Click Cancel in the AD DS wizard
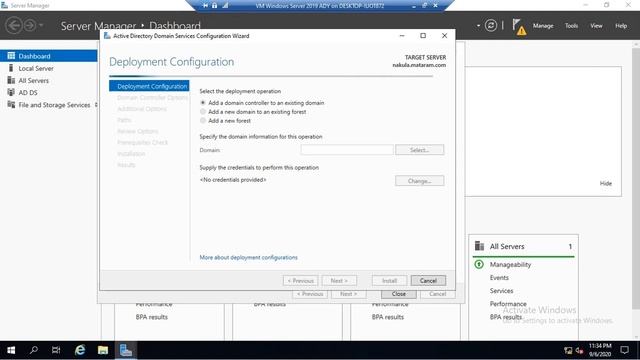Image resolution: width=640 pixels, height=360 pixels. pos(428,280)
